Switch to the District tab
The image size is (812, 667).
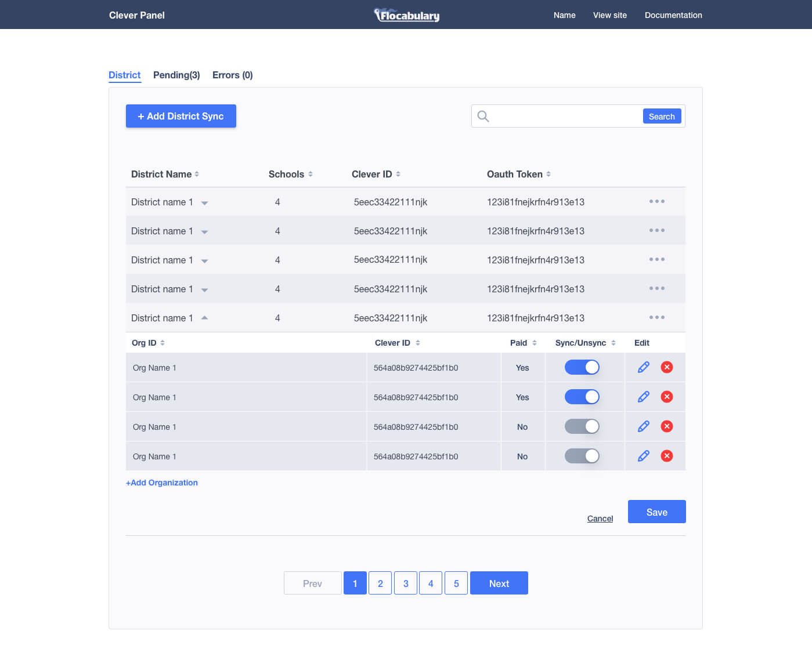[125, 75]
